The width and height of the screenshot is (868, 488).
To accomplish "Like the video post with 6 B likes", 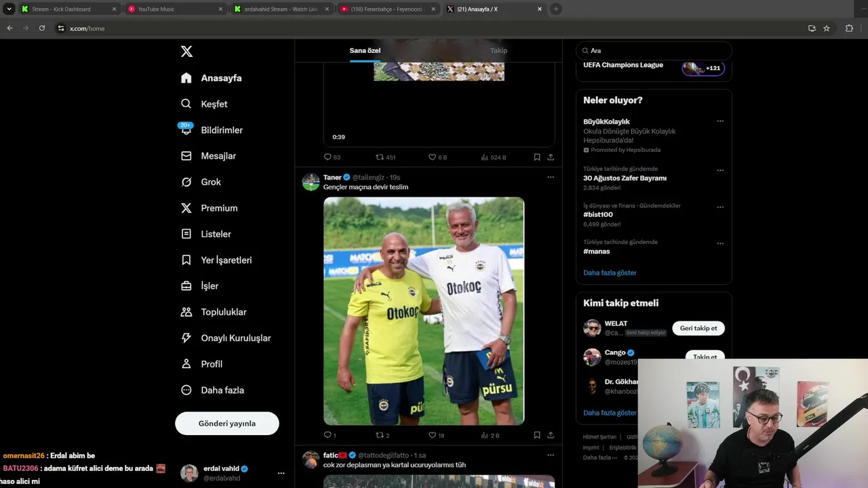I will coord(437,157).
